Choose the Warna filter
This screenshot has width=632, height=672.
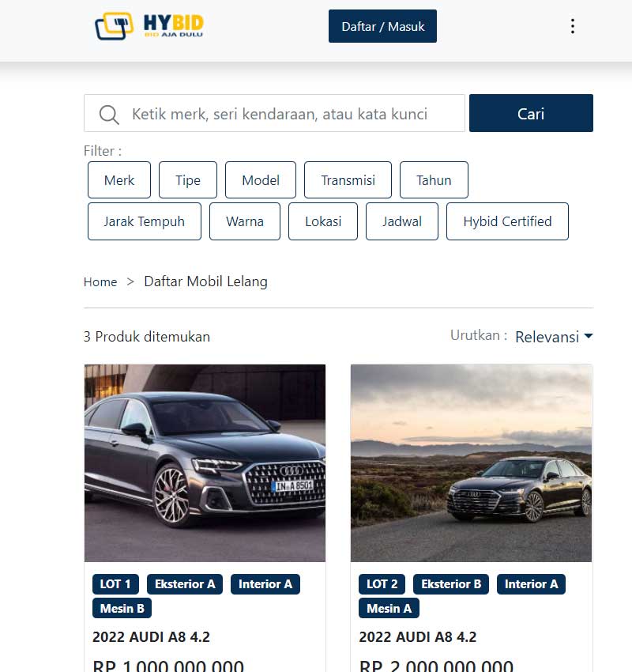[244, 221]
